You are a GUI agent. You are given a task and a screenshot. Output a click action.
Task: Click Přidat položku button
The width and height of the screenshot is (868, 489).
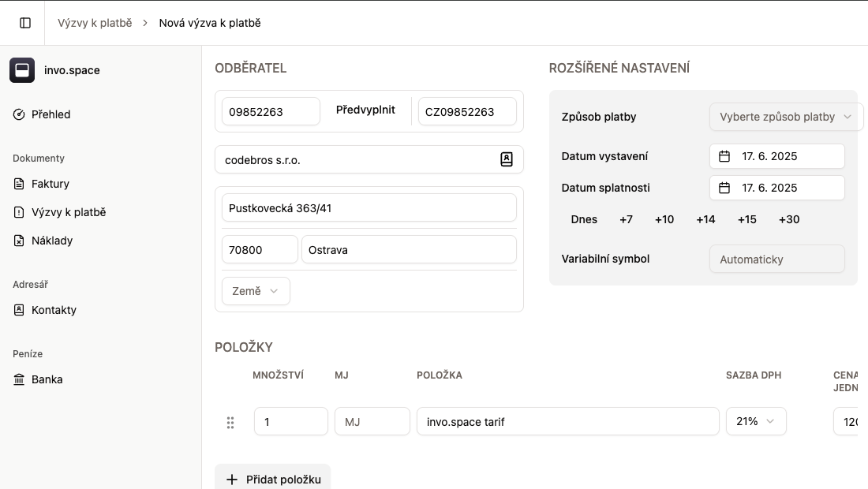(273, 479)
